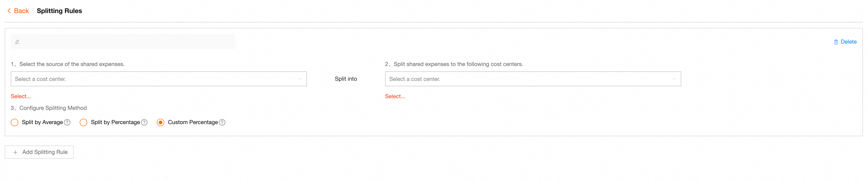This screenshot has height=181, width=868.
Task: Click the plus icon on Add Splitting Rule
Action: tap(15, 152)
